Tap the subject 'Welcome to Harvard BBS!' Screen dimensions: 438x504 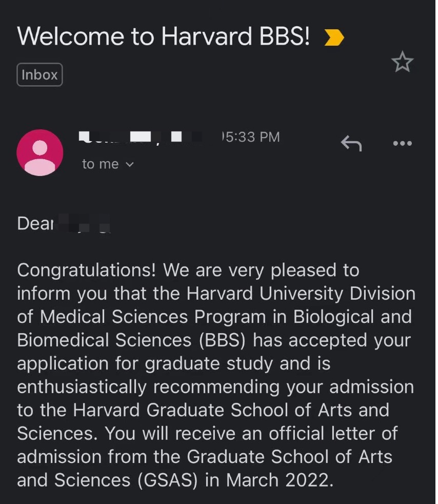[164, 36]
